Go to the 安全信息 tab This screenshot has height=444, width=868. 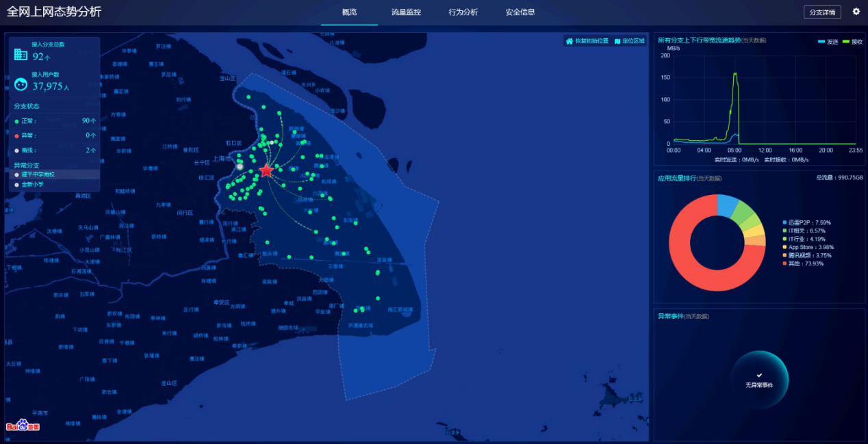pos(520,12)
